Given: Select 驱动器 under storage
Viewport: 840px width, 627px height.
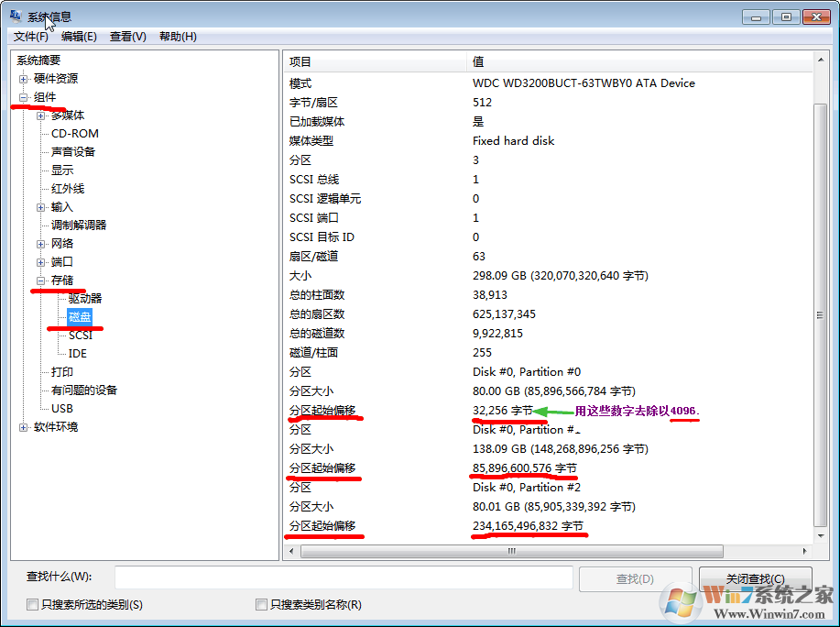Looking at the screenshot, I should point(85,299).
